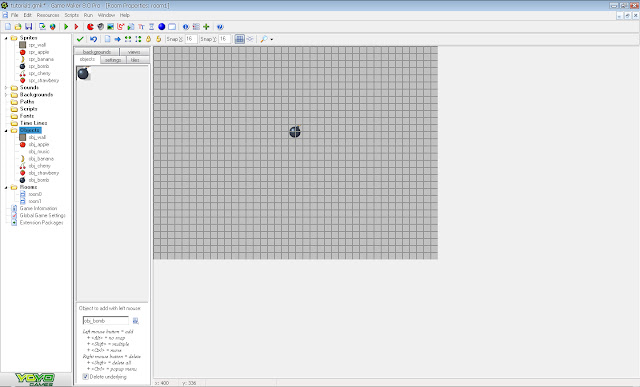
Task: Switch to the settings tab
Action: [x=113, y=60]
